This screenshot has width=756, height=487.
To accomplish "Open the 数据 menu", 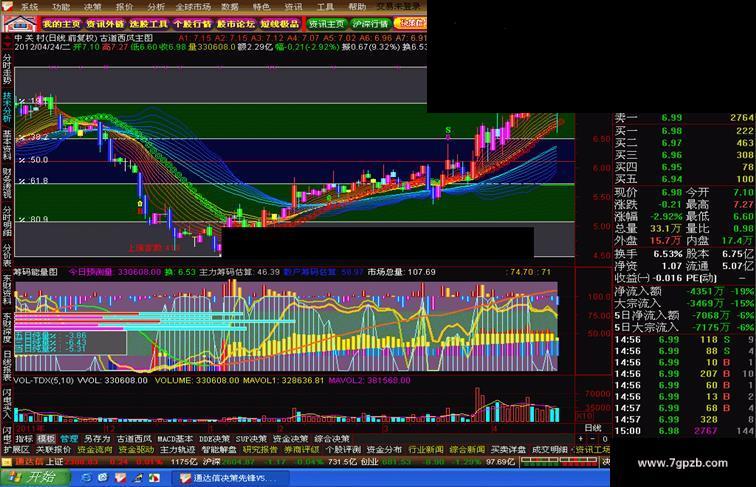I will point(230,7).
